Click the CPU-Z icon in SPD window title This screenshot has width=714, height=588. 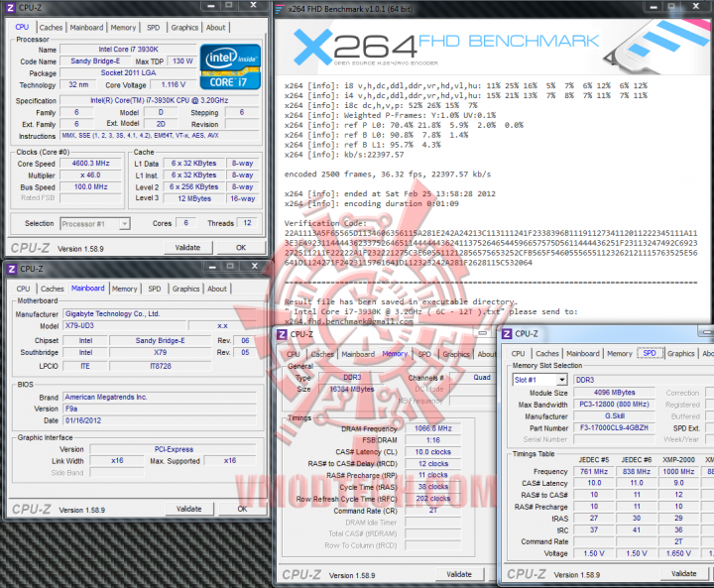507,334
